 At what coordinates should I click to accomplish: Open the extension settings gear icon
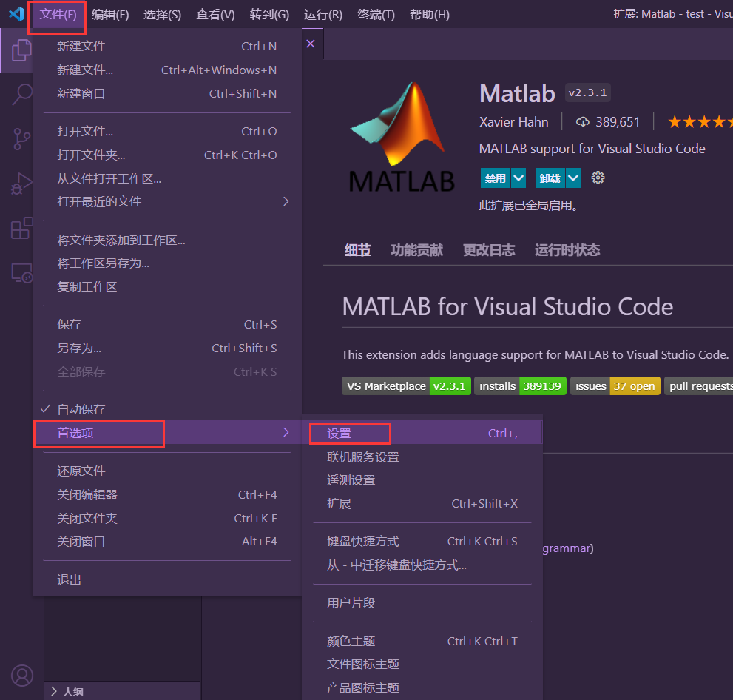[598, 178]
